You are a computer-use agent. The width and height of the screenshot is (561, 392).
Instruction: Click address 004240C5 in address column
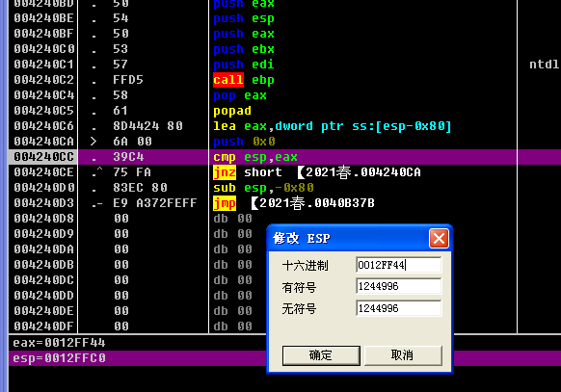[x=44, y=111]
